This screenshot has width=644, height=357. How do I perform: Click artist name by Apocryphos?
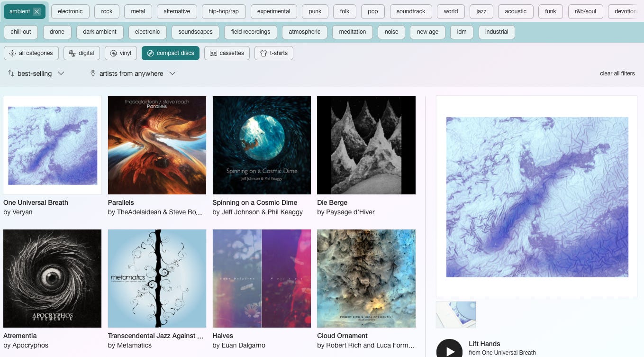click(x=26, y=345)
